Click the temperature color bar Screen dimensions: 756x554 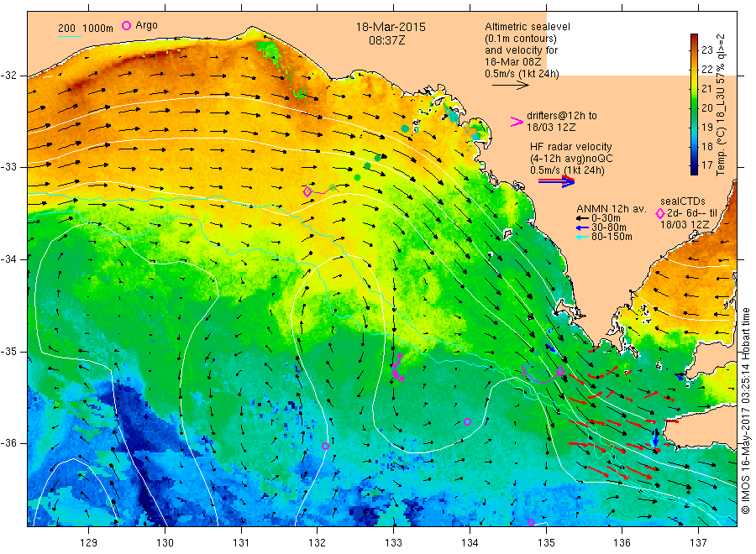(695, 104)
